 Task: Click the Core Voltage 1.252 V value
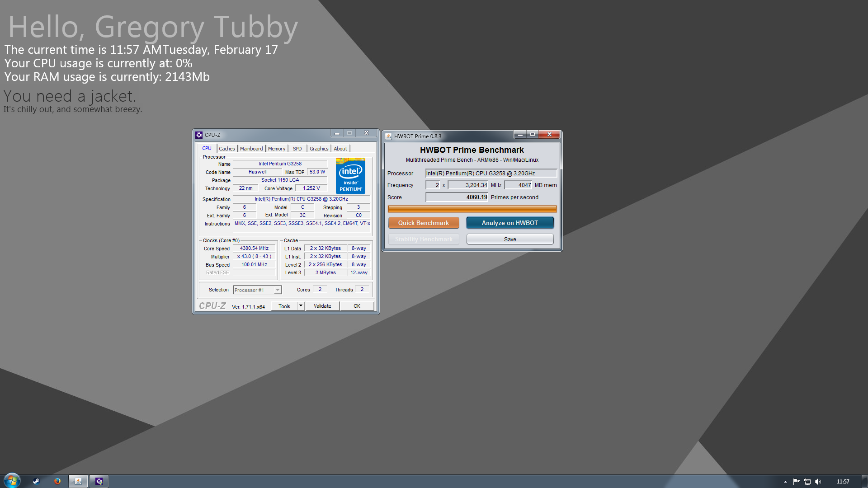click(311, 188)
